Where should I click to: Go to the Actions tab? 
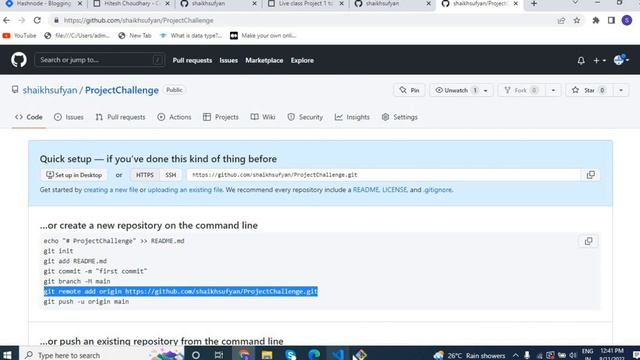(x=174, y=117)
